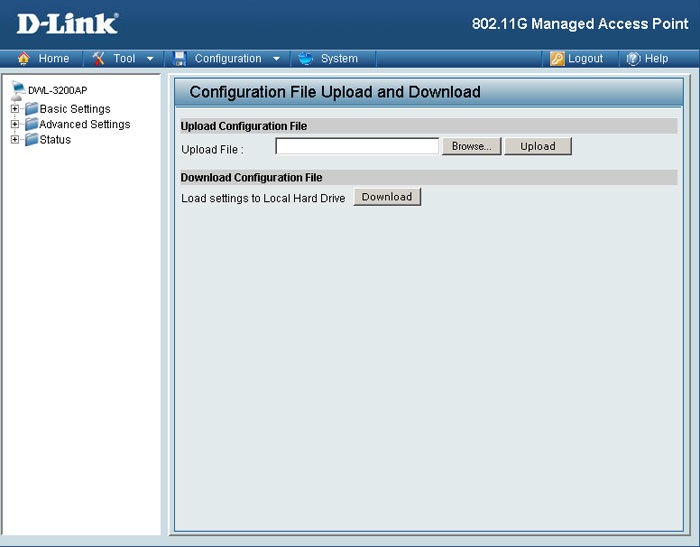The width and height of the screenshot is (700, 547).
Task: Click the Tool wrench icon
Action: pos(98,58)
